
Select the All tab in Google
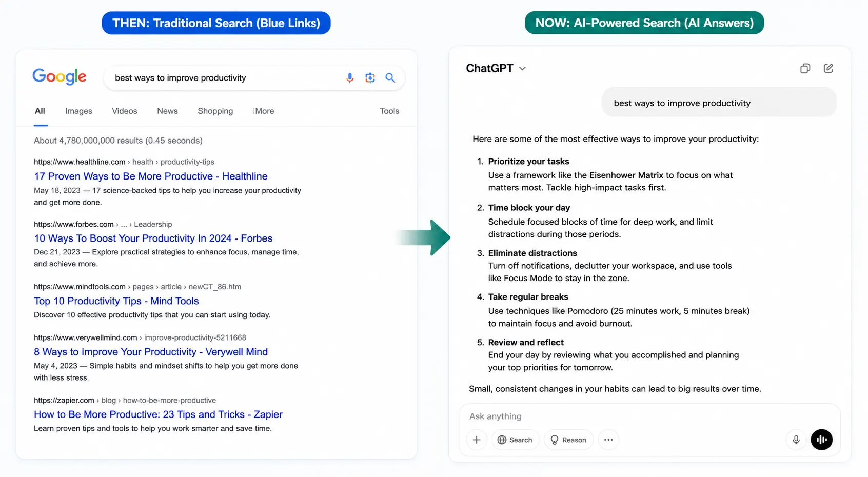tap(40, 111)
